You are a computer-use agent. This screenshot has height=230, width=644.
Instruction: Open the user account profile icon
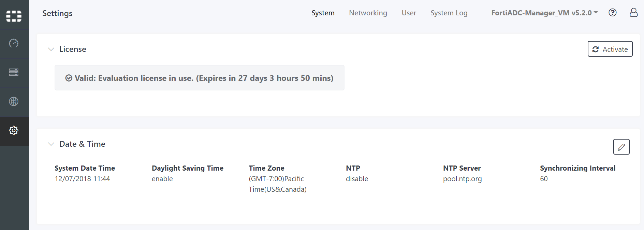click(x=633, y=13)
